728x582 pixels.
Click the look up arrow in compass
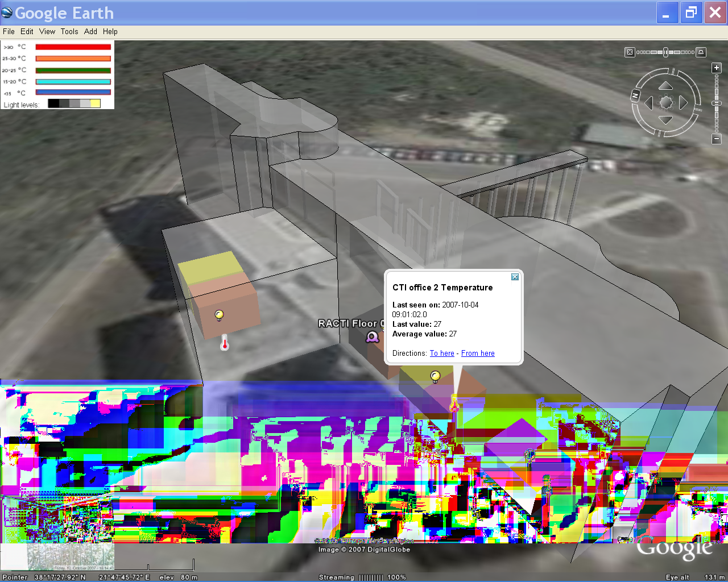point(665,86)
